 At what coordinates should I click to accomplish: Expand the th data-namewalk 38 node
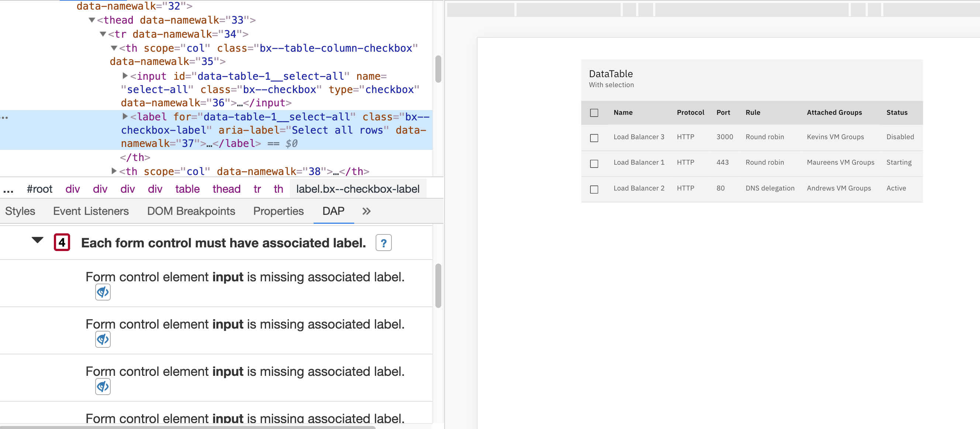pyautogui.click(x=114, y=171)
